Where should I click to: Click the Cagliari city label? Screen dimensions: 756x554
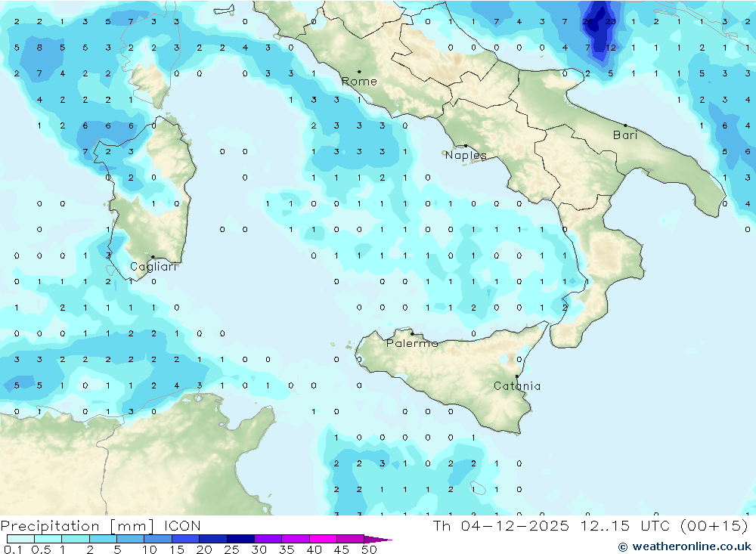coord(153,267)
